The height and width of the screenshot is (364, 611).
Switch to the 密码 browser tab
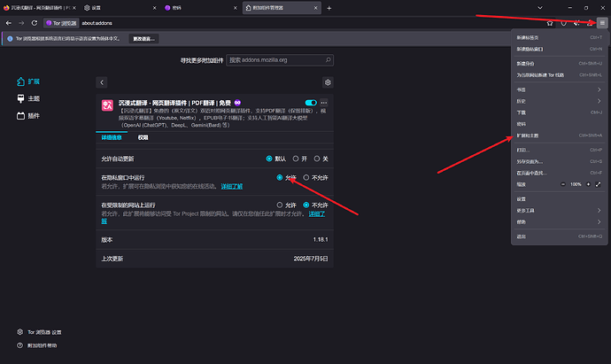[x=201, y=8]
